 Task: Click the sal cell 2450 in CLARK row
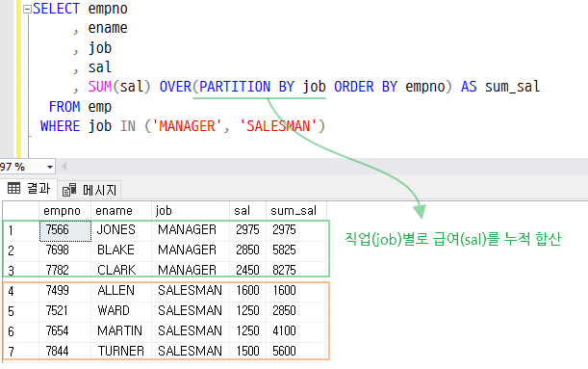(247, 271)
